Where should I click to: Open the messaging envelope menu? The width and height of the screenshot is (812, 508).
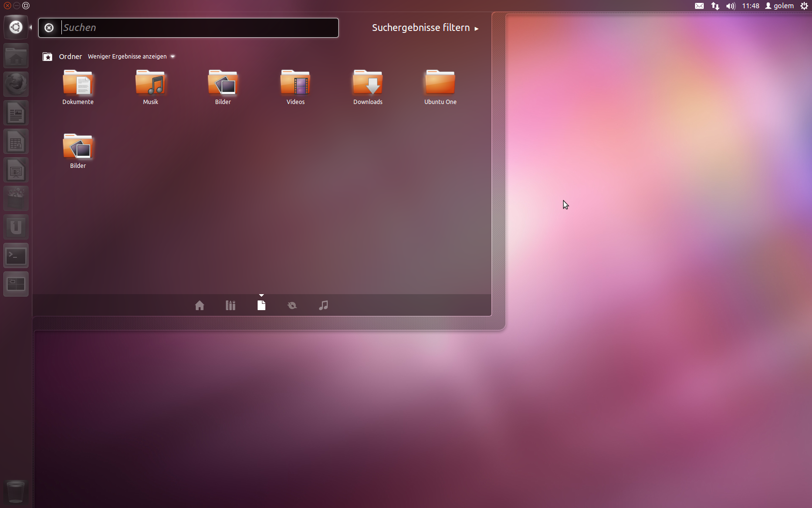(699, 6)
